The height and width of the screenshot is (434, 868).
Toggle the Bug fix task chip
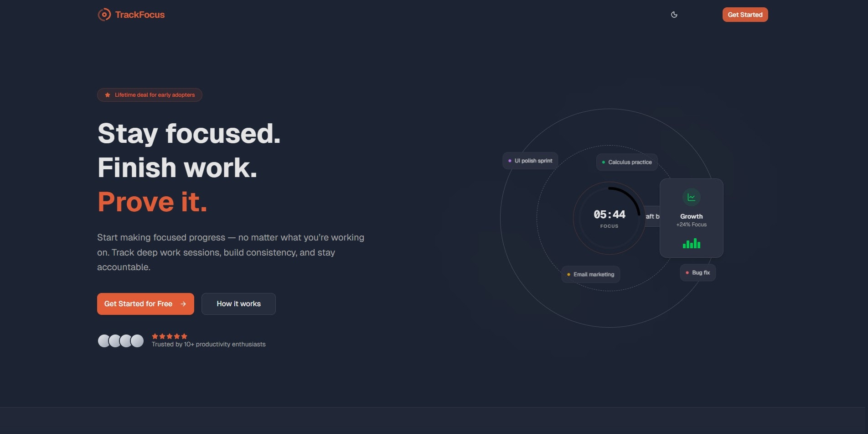click(697, 272)
